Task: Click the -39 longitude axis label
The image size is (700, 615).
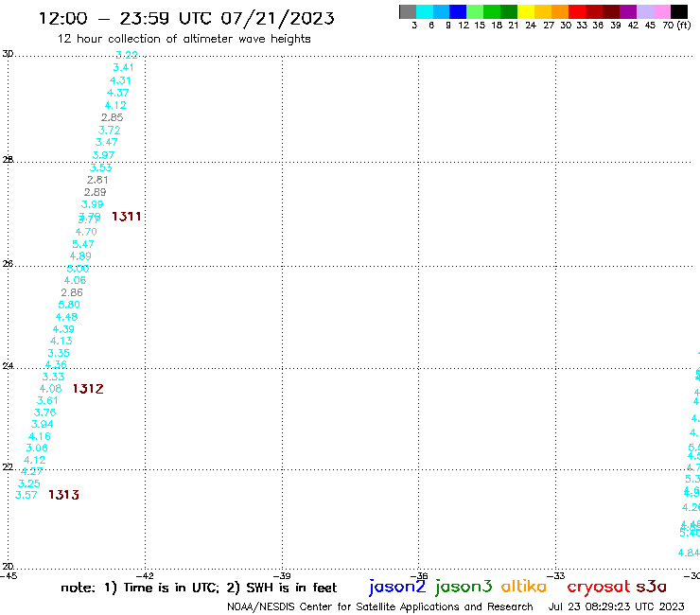Action: pos(282,576)
